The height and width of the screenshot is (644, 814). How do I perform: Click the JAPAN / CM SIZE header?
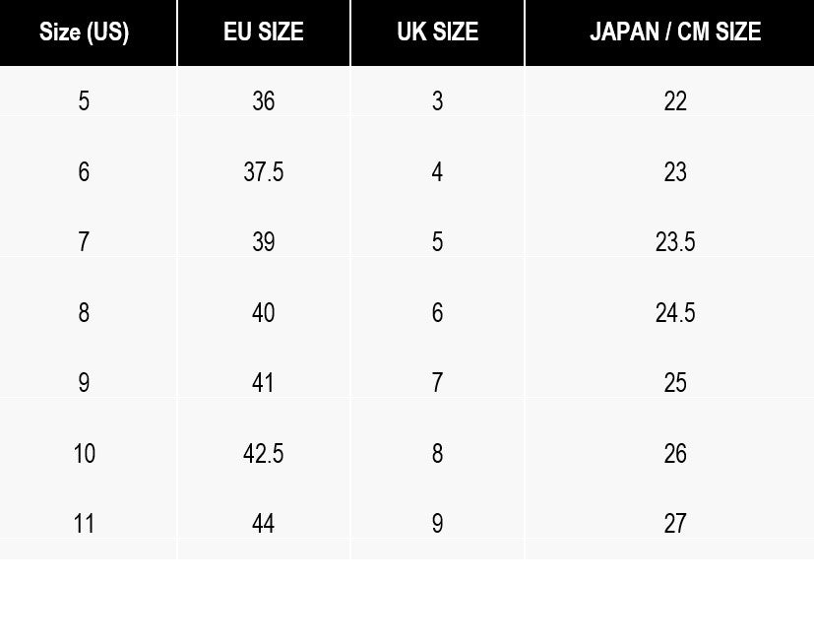(675, 32)
